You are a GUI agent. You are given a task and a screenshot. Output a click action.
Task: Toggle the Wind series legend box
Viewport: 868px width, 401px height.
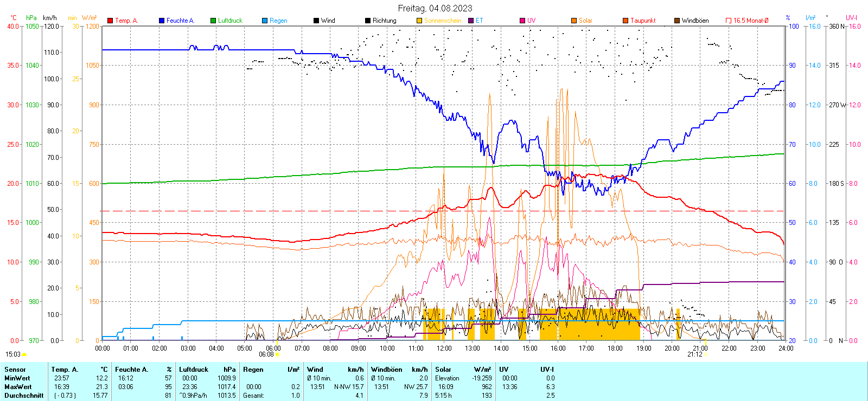[x=316, y=21]
